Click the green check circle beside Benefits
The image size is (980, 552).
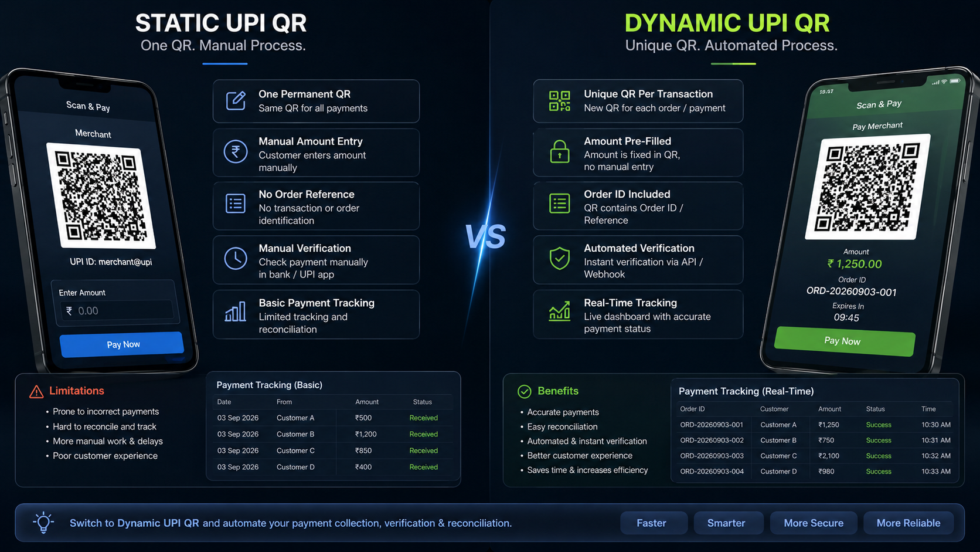(x=525, y=391)
